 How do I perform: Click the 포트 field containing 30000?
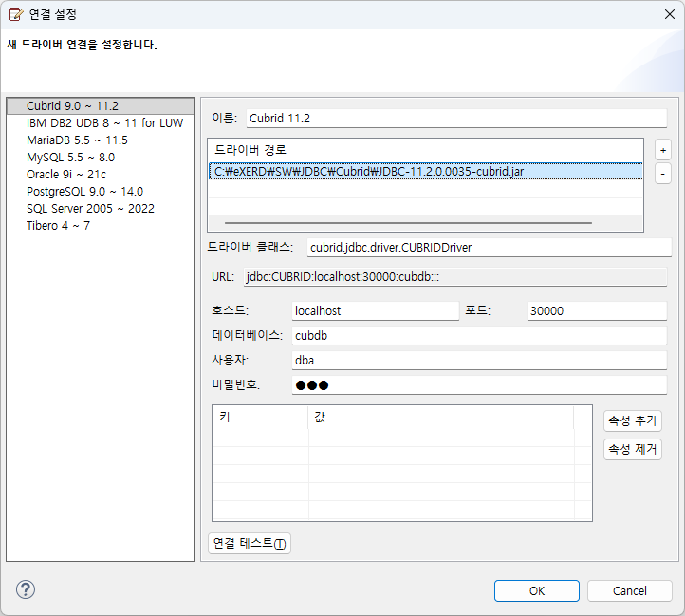[x=596, y=311]
